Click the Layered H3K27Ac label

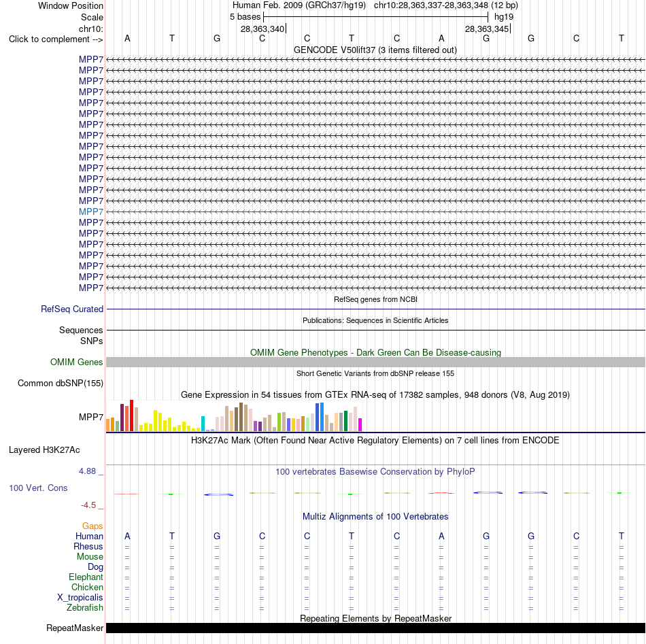pos(44,450)
